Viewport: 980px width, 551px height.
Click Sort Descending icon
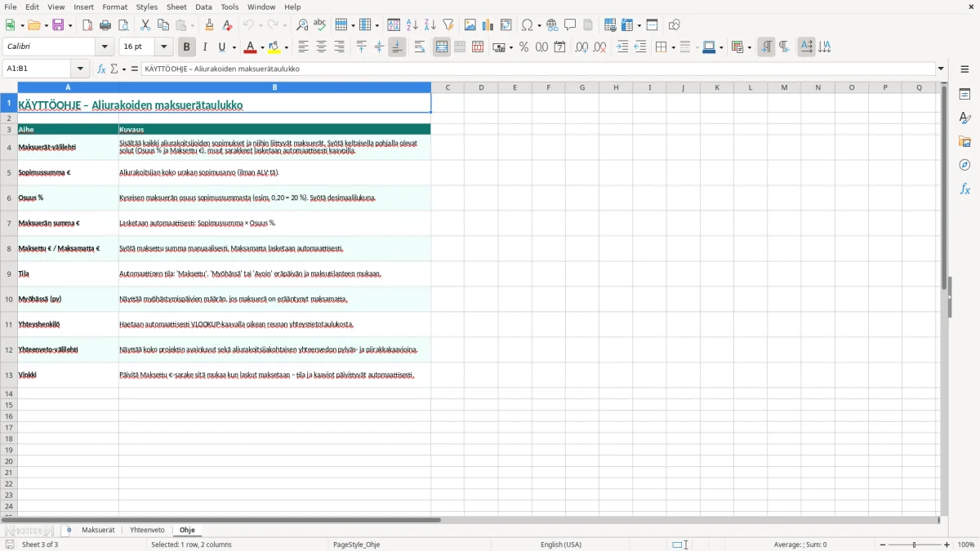coord(430,25)
